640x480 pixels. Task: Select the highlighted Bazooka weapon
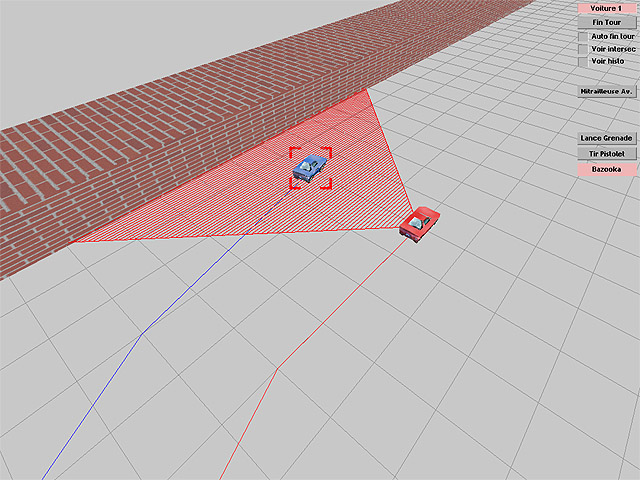[606, 170]
